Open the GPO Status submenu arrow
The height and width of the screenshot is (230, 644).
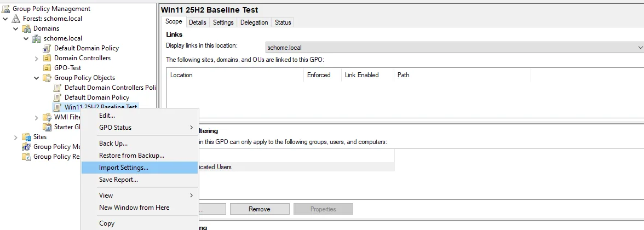tap(192, 127)
